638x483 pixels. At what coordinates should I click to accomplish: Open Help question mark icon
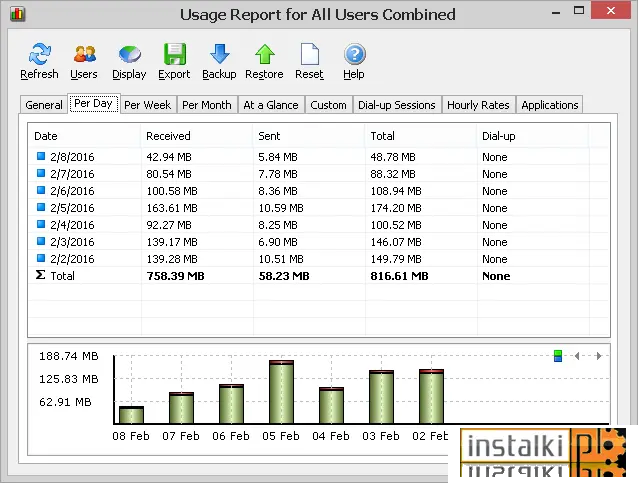click(x=354, y=54)
